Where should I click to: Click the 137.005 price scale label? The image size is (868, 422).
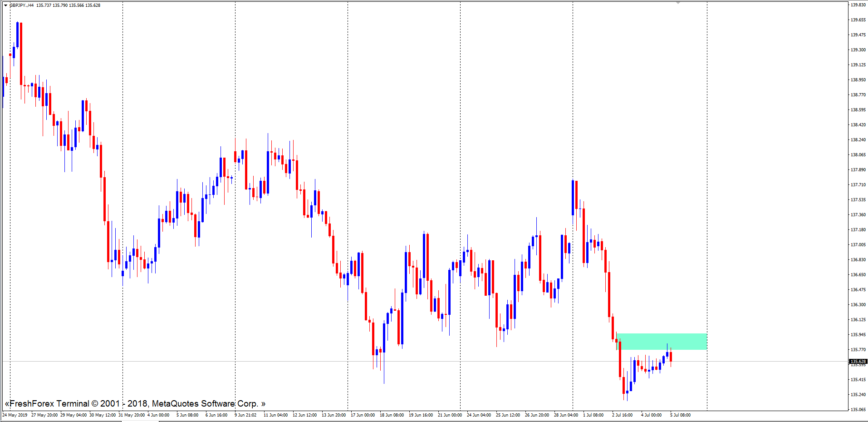(858, 245)
